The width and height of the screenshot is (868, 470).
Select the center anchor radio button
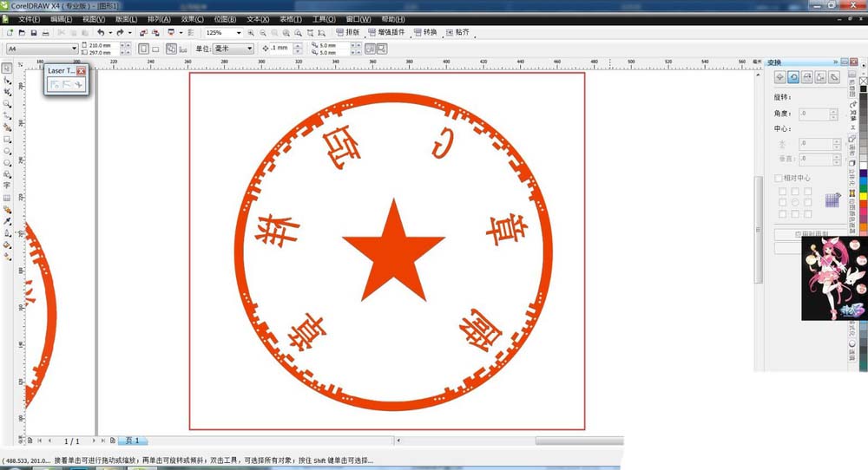(795, 202)
